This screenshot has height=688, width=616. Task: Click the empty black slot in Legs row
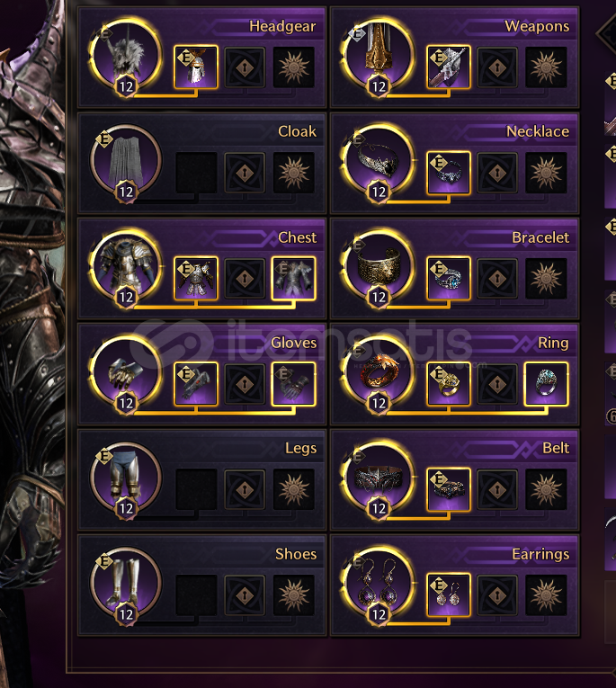coord(196,489)
